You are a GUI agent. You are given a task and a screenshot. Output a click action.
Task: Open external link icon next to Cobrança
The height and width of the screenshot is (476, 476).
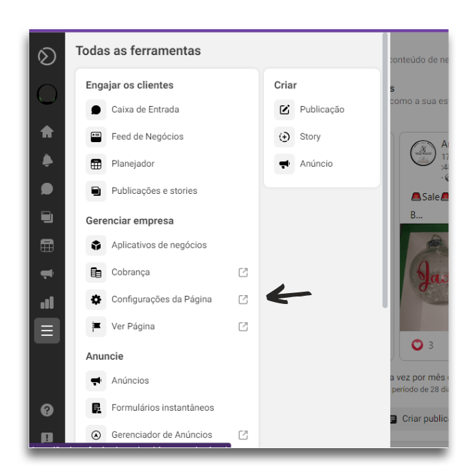(243, 272)
